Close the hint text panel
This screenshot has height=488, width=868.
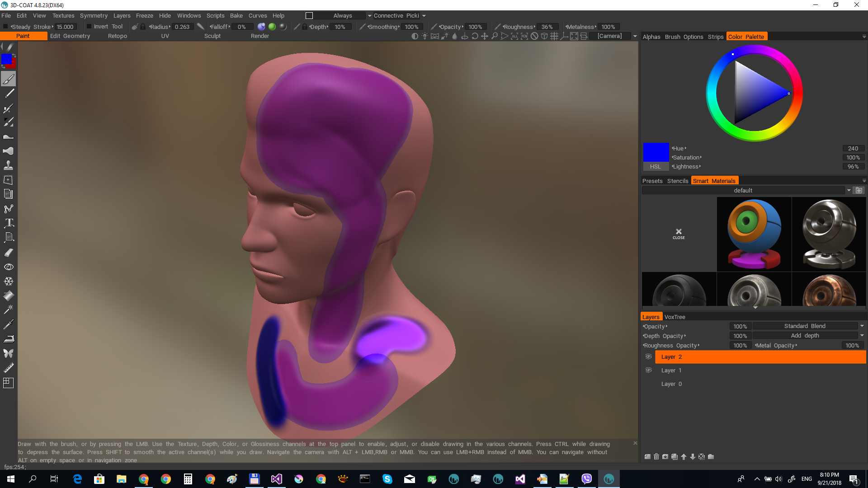tap(635, 443)
